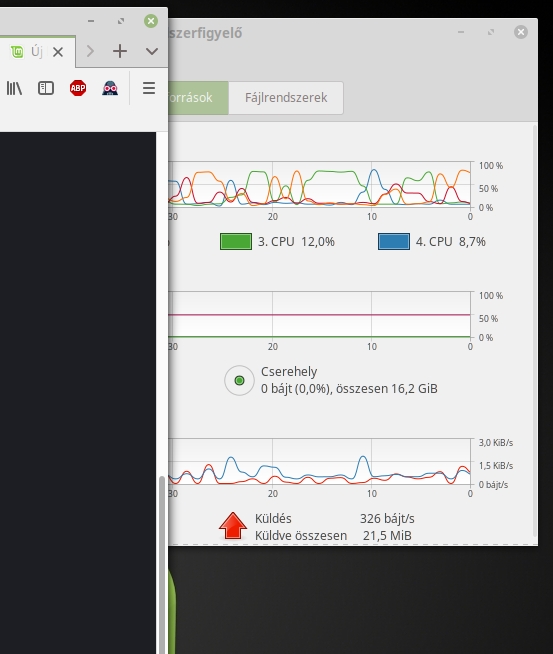The height and width of the screenshot is (654, 553).
Task: Close the Új browser tab
Action: 58,52
